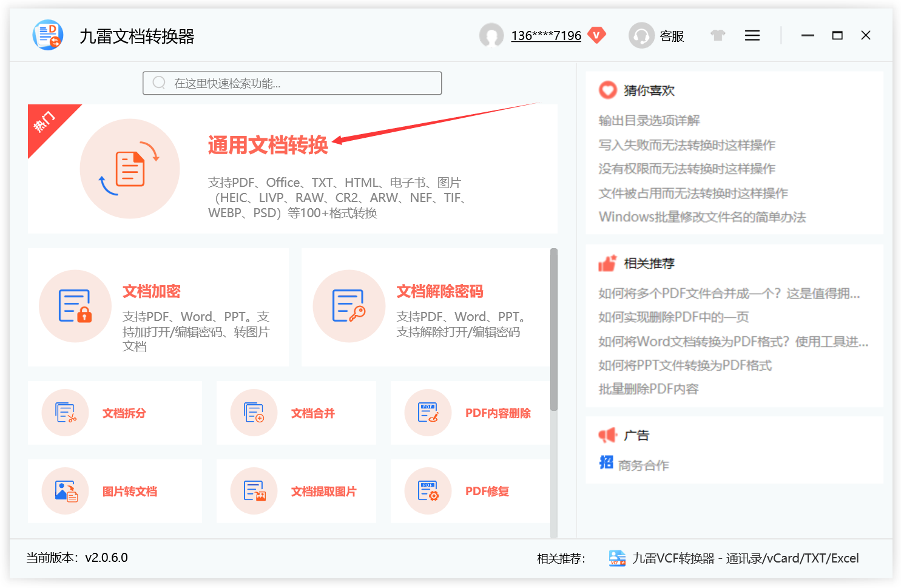
Task: Open article 输出目录选项详解
Action: (x=649, y=121)
